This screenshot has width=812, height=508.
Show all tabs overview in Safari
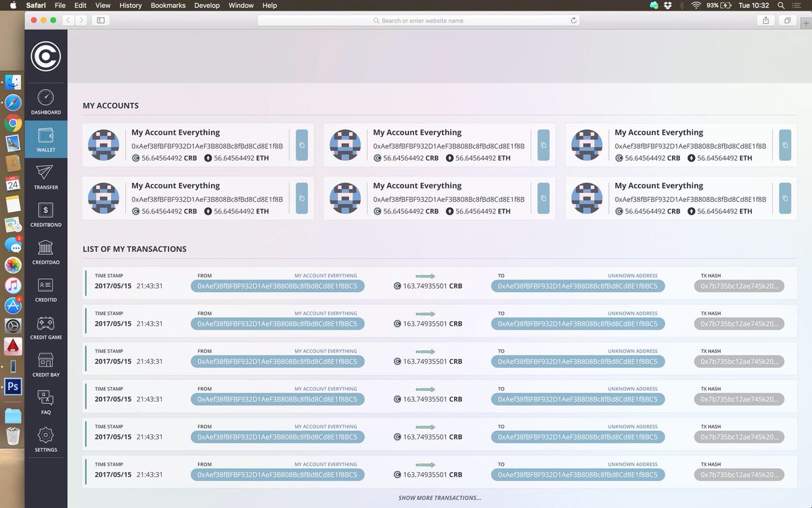pos(788,20)
